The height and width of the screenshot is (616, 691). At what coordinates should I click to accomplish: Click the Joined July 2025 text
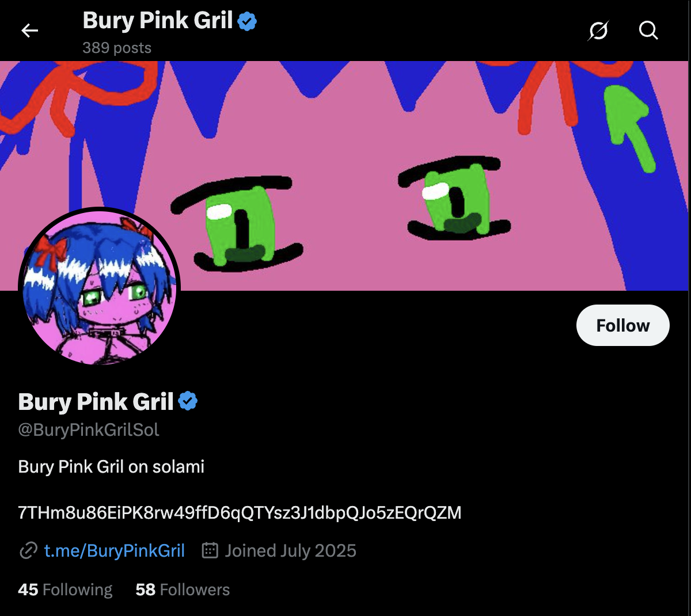coord(290,551)
